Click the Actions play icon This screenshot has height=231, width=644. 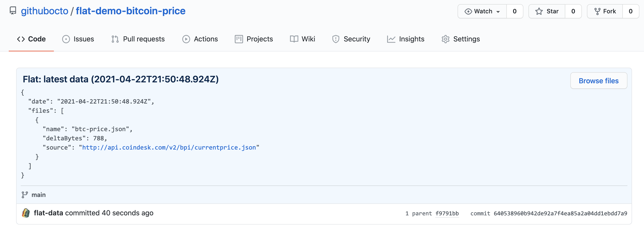(x=186, y=39)
